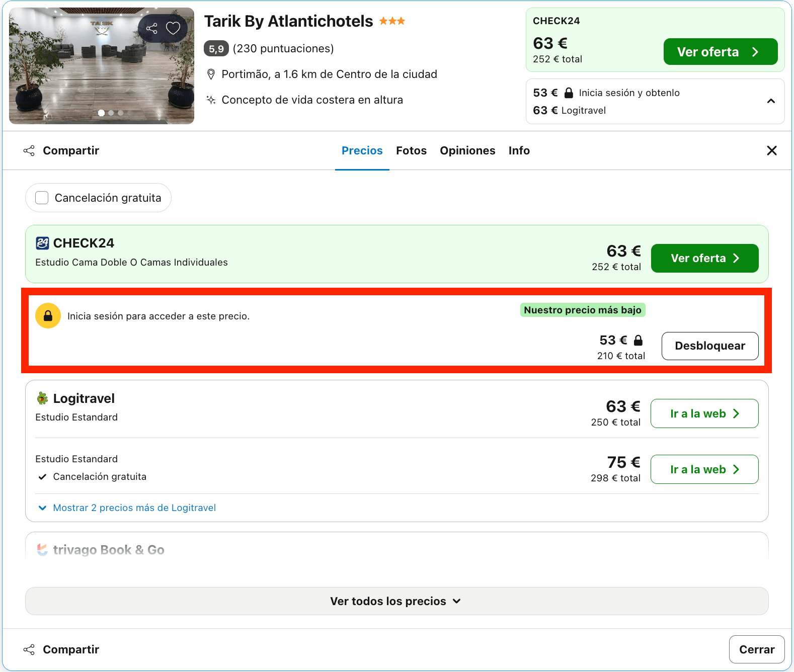The height and width of the screenshot is (672, 794).
Task: Click the CHECK24 logo icon
Action: 42,243
